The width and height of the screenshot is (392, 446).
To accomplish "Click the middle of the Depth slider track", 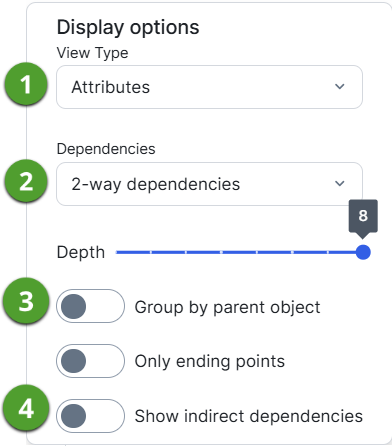I will tap(239, 252).
